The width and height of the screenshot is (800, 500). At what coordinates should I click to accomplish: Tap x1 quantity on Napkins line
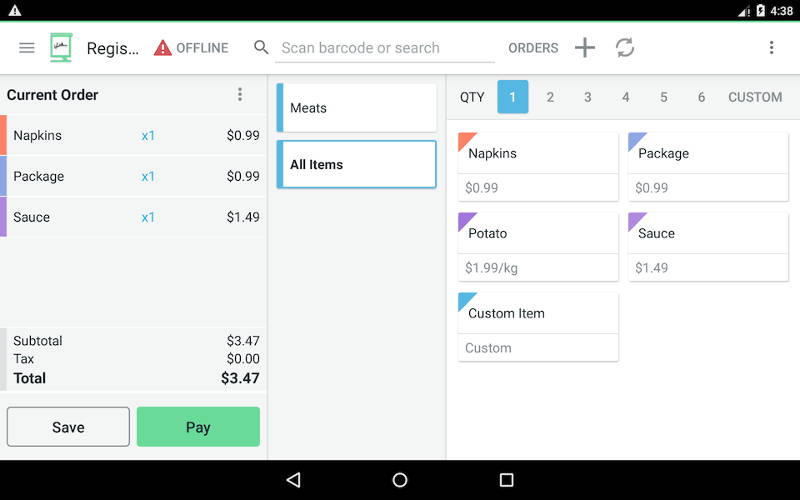tap(148, 136)
